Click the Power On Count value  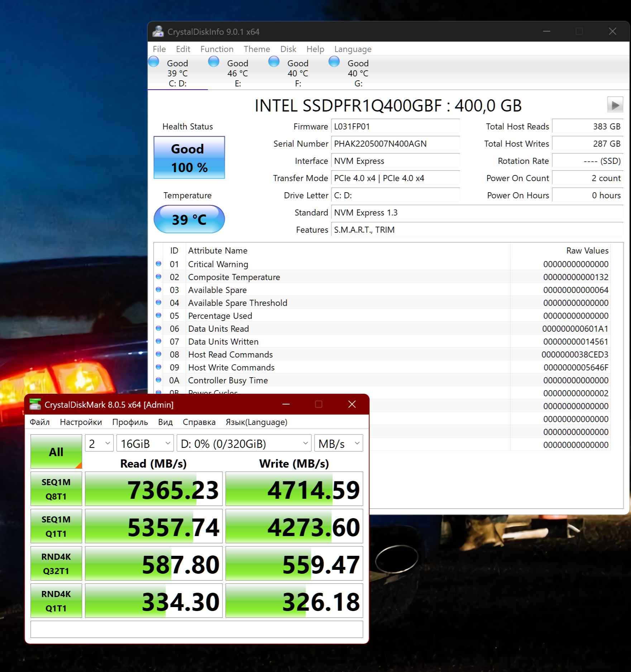coord(588,178)
